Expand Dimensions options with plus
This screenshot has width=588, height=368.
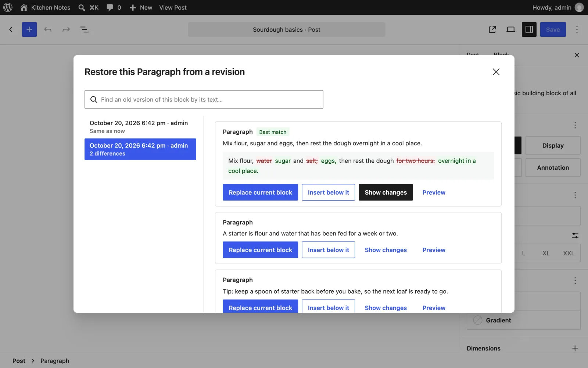pyautogui.click(x=575, y=348)
